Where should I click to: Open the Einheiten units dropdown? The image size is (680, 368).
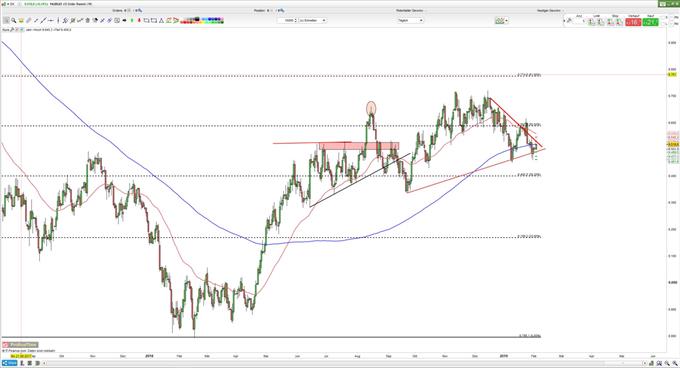(x=312, y=20)
